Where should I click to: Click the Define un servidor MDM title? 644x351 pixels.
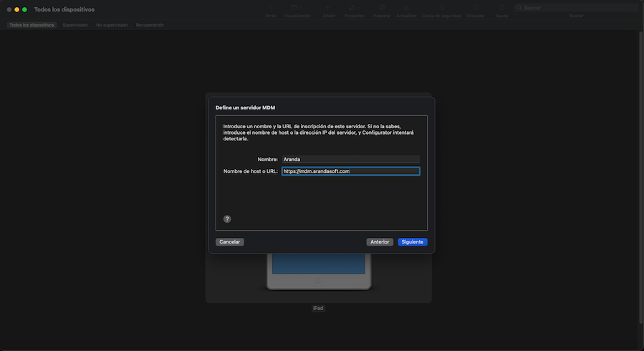click(x=245, y=107)
